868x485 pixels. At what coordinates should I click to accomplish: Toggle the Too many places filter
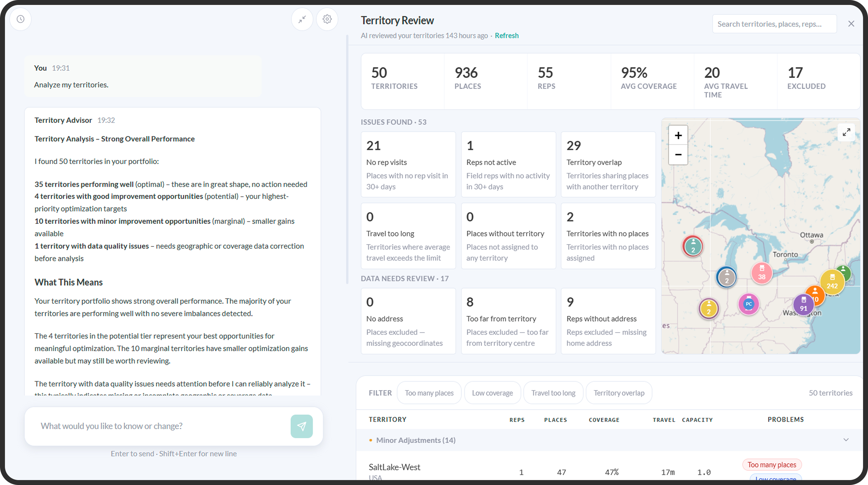(429, 393)
